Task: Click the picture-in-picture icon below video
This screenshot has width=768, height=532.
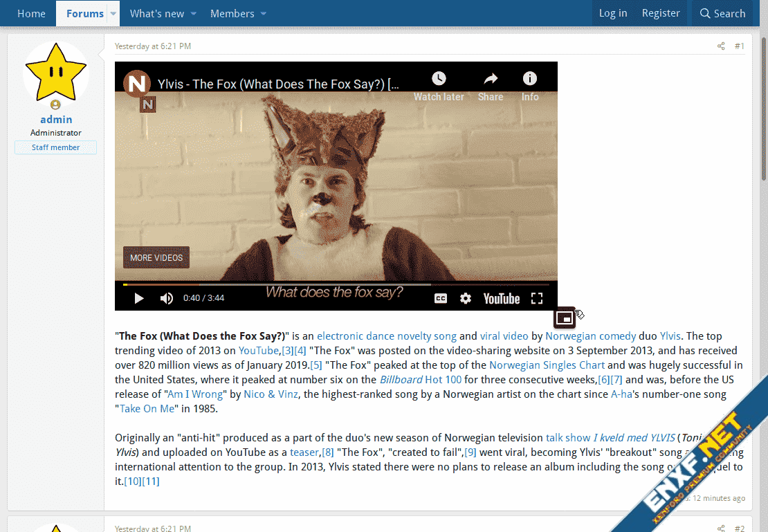Action: click(565, 318)
